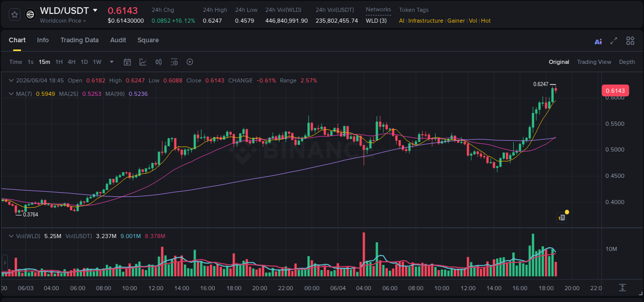Click the 06/04 date label on time axis
Image resolution: width=644 pixels, height=302 pixels.
coord(337,288)
